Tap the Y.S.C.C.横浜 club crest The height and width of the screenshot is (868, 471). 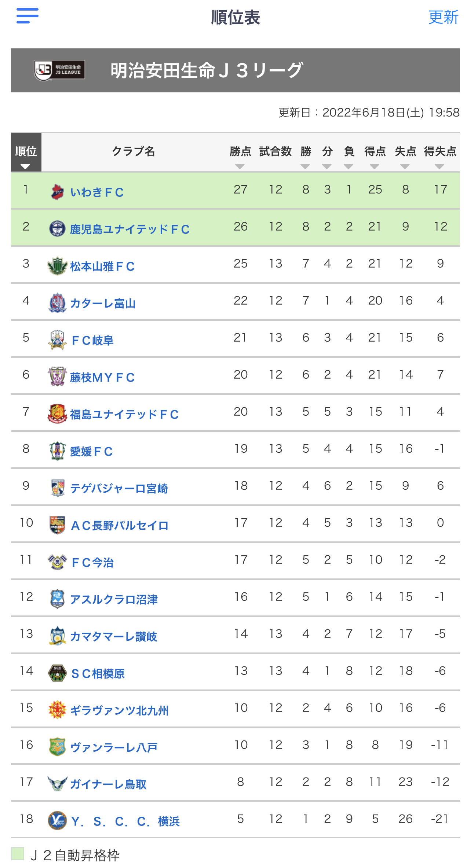[x=57, y=821]
